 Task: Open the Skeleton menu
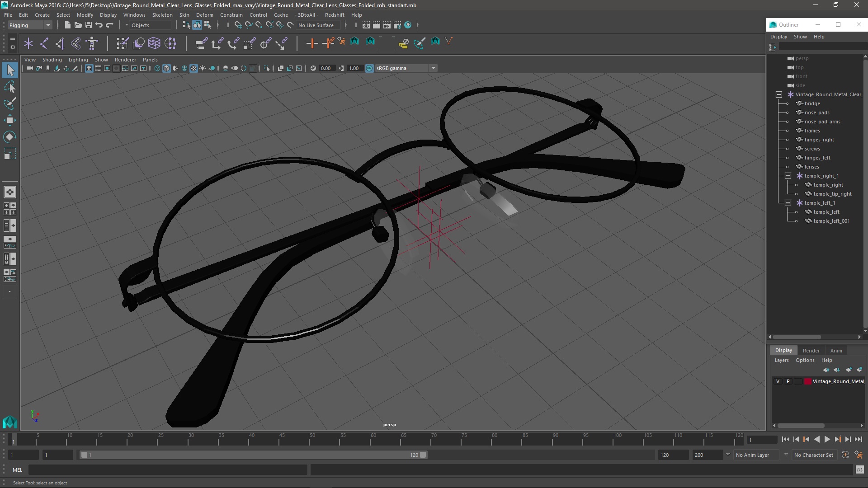tap(162, 15)
